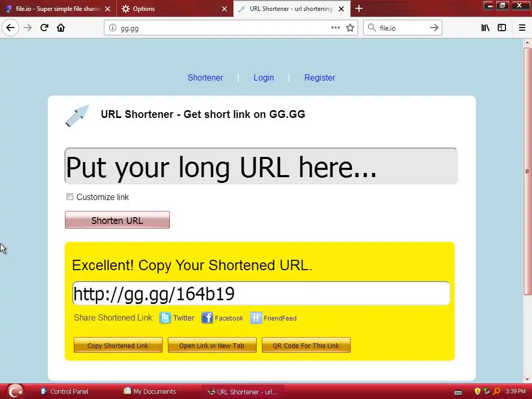532x399 pixels.
Task: Close the URL Shortener tab
Action: 341,9
